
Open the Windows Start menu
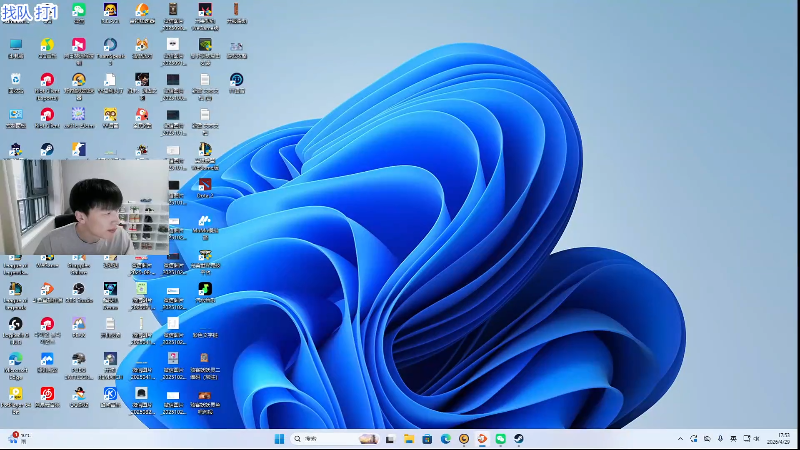click(279, 439)
